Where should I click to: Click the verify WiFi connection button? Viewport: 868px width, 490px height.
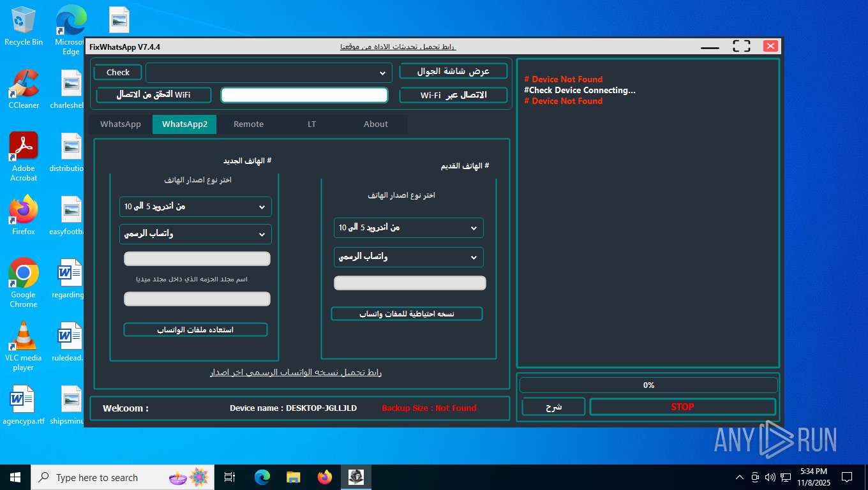pyautogui.click(x=153, y=94)
